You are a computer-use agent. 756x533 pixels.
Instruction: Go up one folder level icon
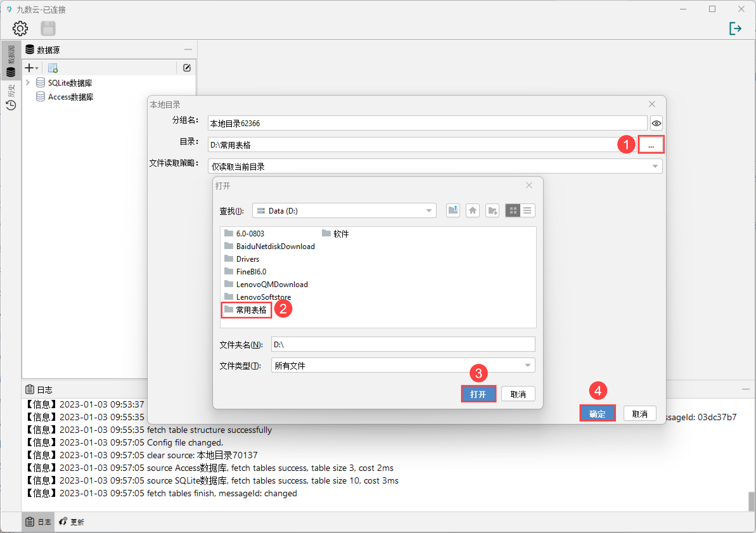point(453,210)
